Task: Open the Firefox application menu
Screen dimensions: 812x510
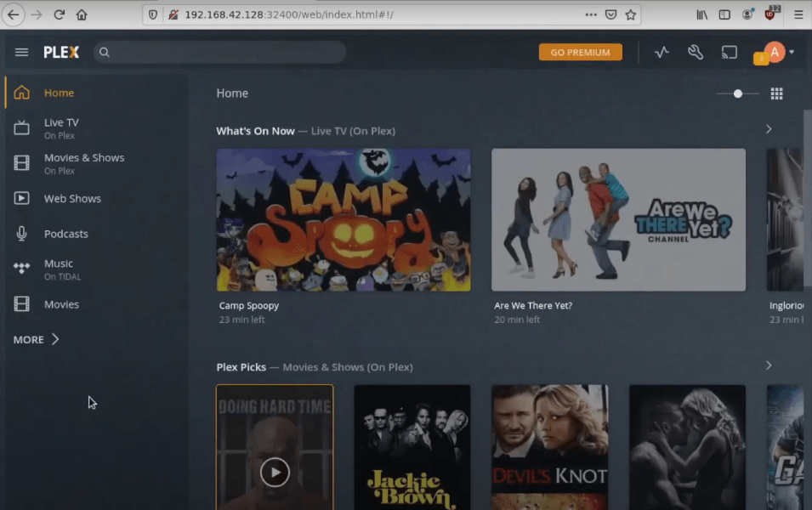Action: pos(798,14)
